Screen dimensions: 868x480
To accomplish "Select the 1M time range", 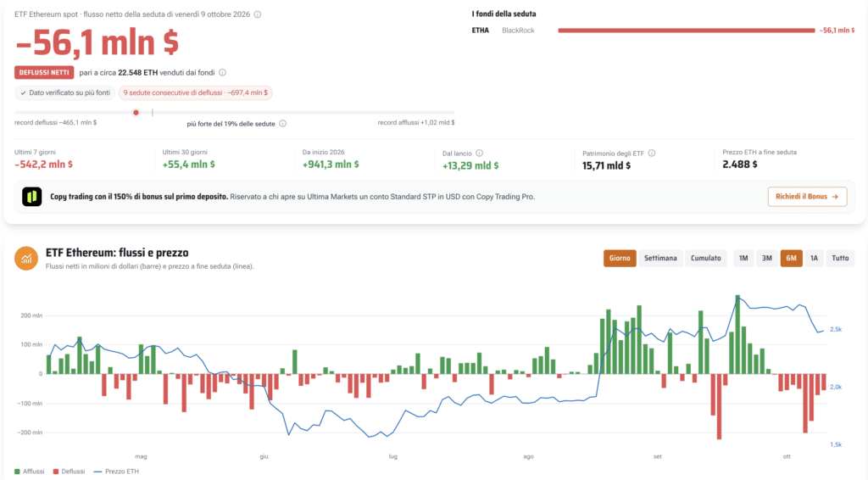I will 743,258.
